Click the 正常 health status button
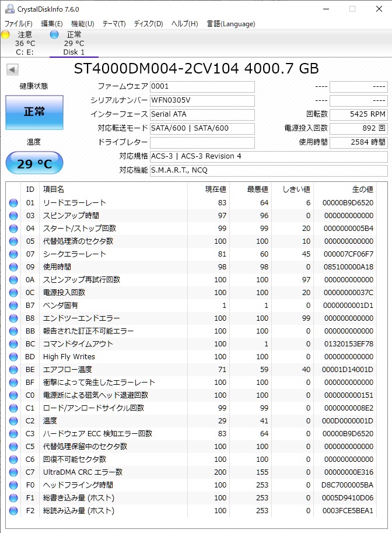This screenshot has height=533, width=392. click(34, 112)
